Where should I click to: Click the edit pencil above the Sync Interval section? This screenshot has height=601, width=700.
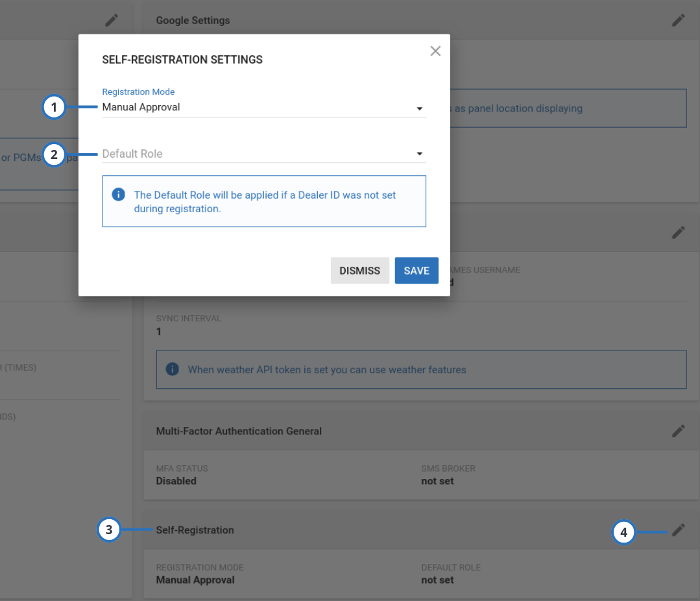[679, 232]
